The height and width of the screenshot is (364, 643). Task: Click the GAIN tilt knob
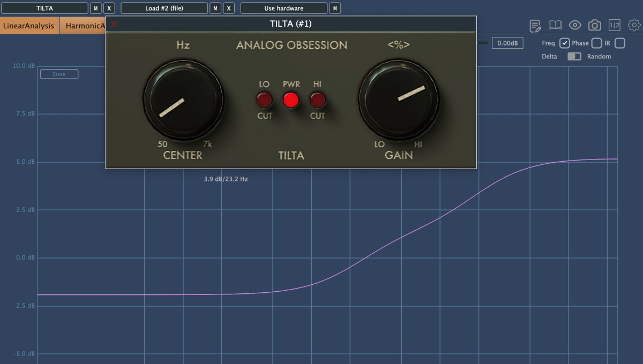399,100
